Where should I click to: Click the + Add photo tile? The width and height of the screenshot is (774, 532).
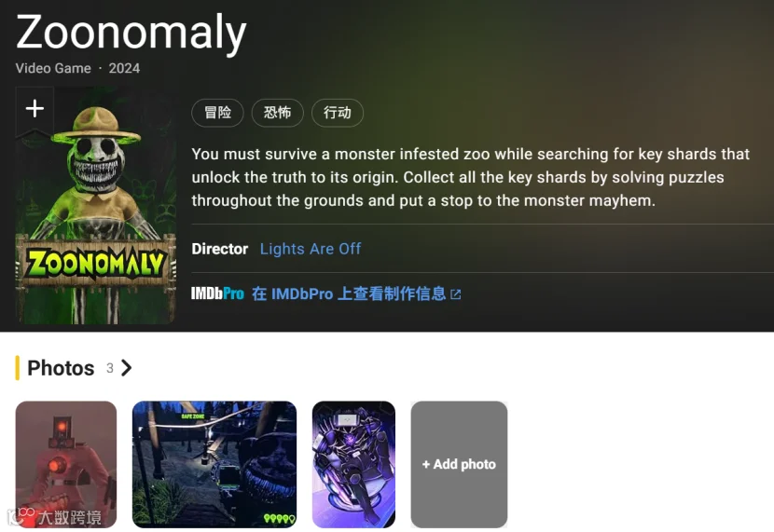click(459, 465)
